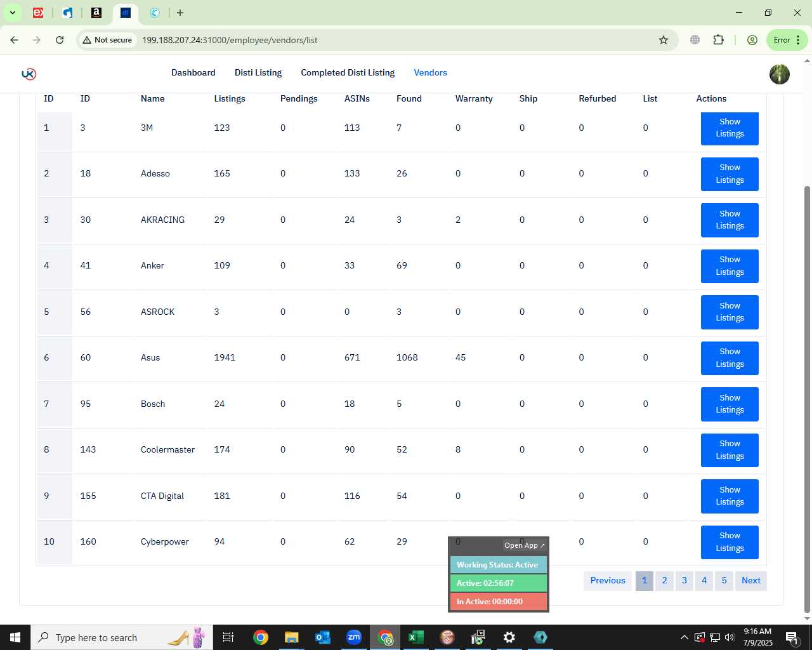Image resolution: width=812 pixels, height=650 pixels.
Task: Open the notification center icon
Action: pos(792,637)
